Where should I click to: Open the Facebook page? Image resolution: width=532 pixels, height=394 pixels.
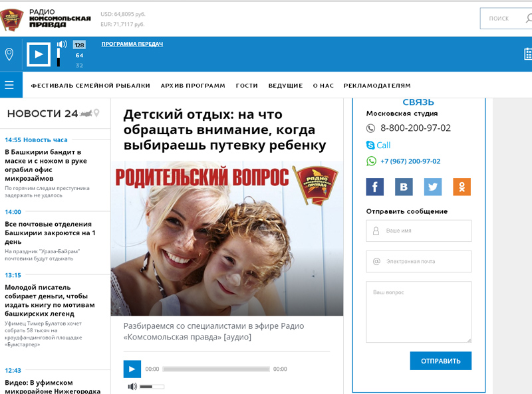pos(375,187)
